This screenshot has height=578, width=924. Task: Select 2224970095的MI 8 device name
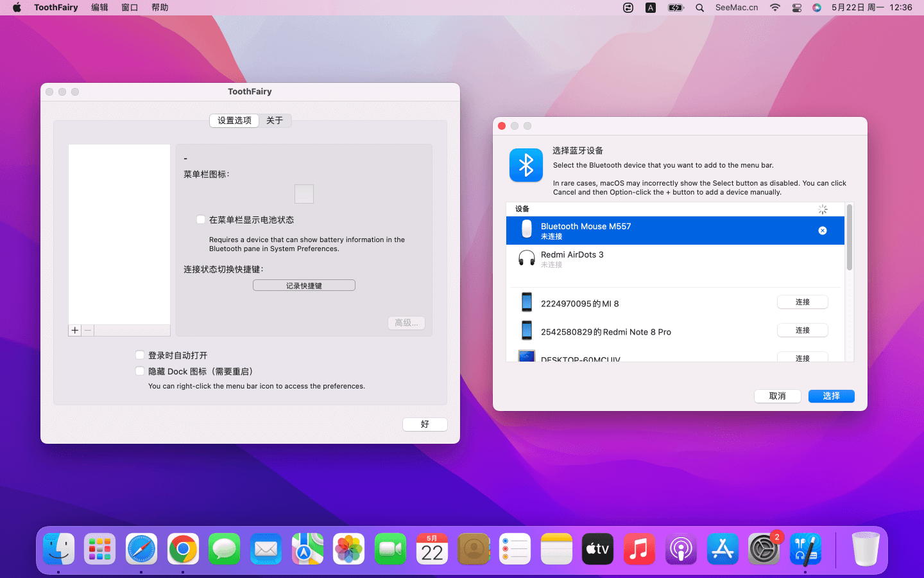579,304
